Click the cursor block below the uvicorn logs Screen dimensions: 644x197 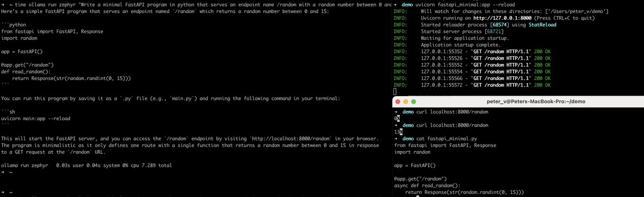click(395, 92)
